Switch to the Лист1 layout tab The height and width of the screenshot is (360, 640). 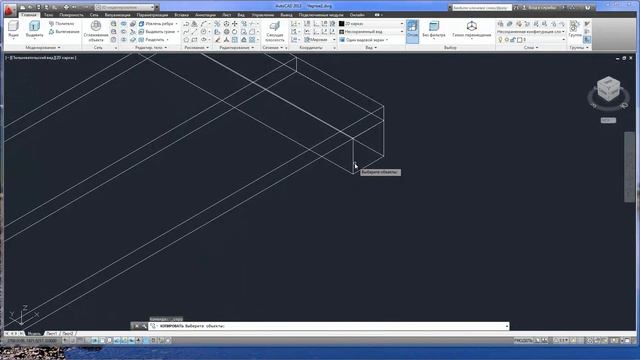click(52, 333)
